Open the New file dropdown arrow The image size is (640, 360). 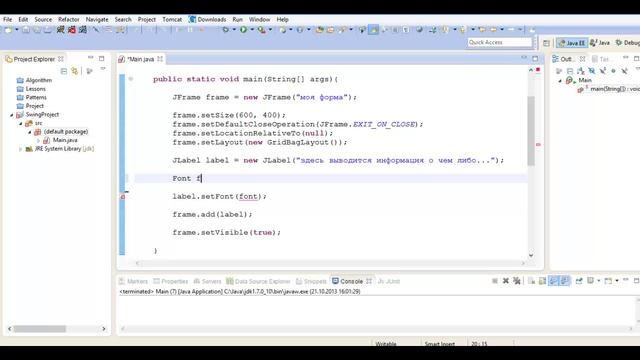pos(16,29)
